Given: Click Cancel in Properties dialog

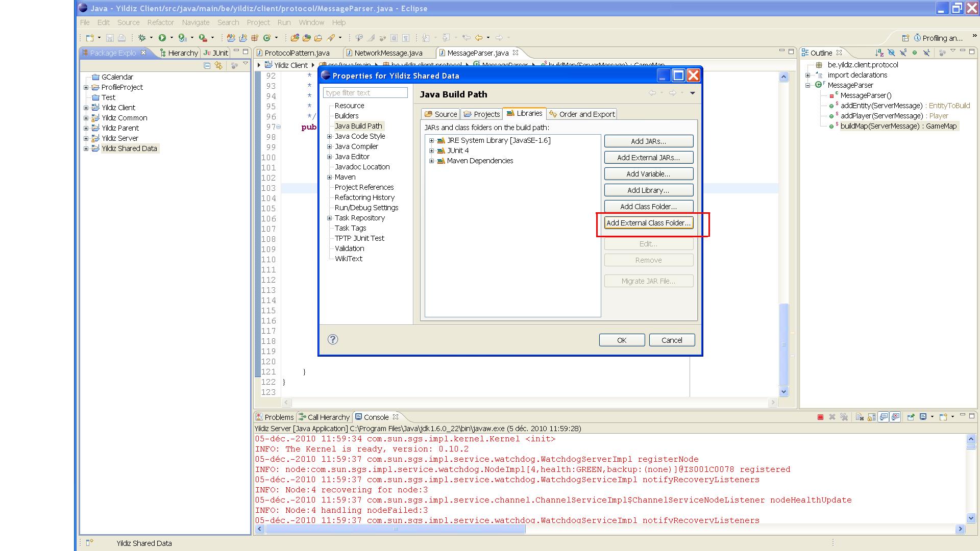Looking at the screenshot, I should point(672,340).
